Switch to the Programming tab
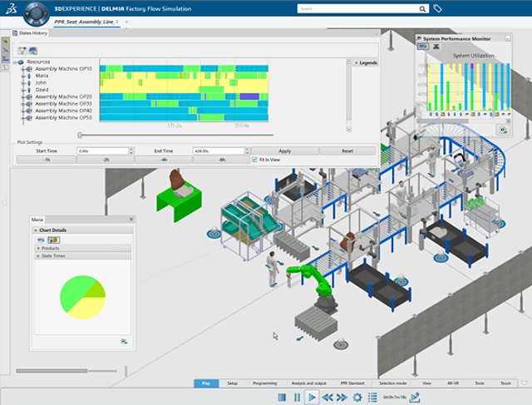This screenshot has height=405, width=532. coord(264,383)
